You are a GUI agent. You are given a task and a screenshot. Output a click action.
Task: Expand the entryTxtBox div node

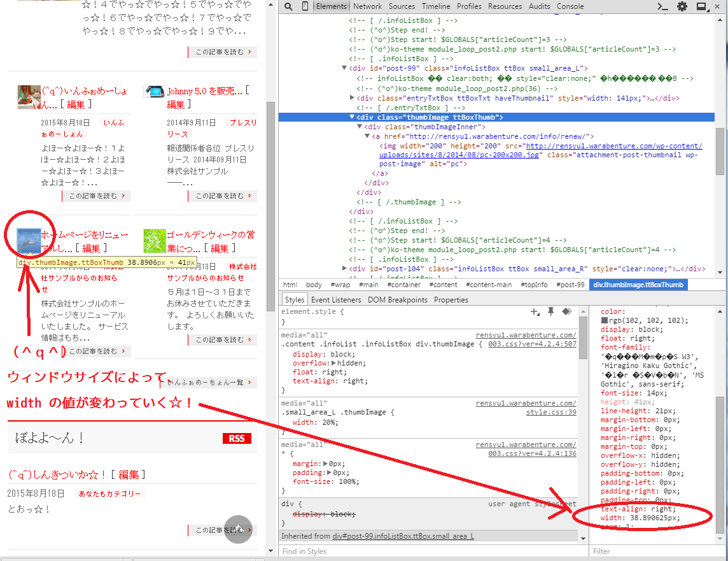point(352,98)
